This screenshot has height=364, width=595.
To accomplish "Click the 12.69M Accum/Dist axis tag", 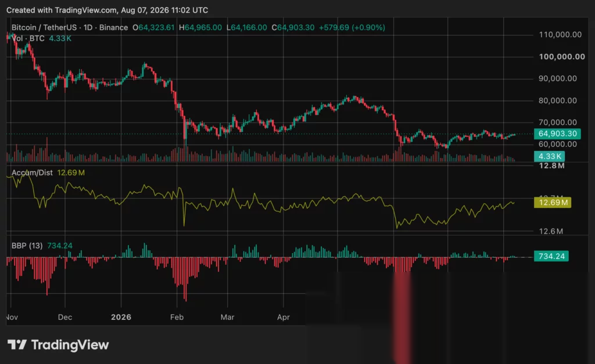I will (x=553, y=203).
